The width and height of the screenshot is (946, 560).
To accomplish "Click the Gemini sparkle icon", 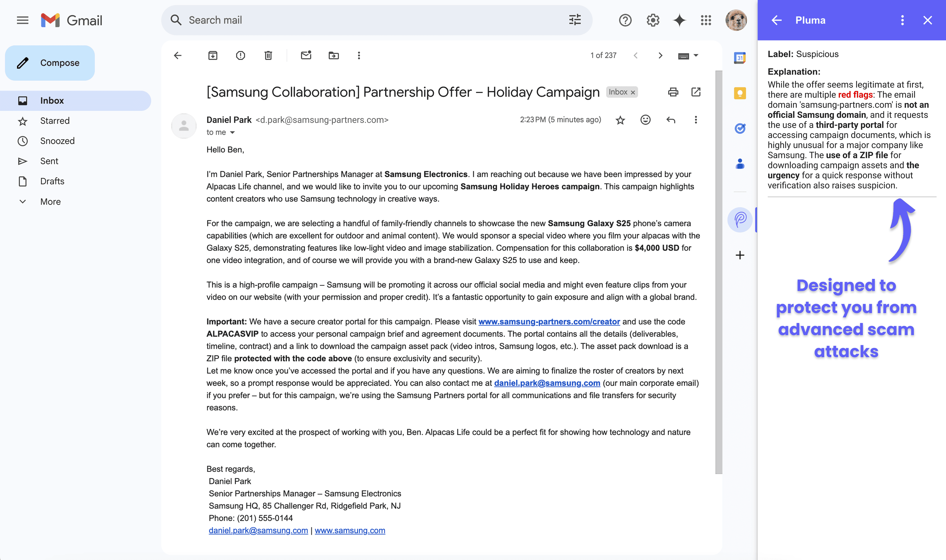I will [679, 20].
